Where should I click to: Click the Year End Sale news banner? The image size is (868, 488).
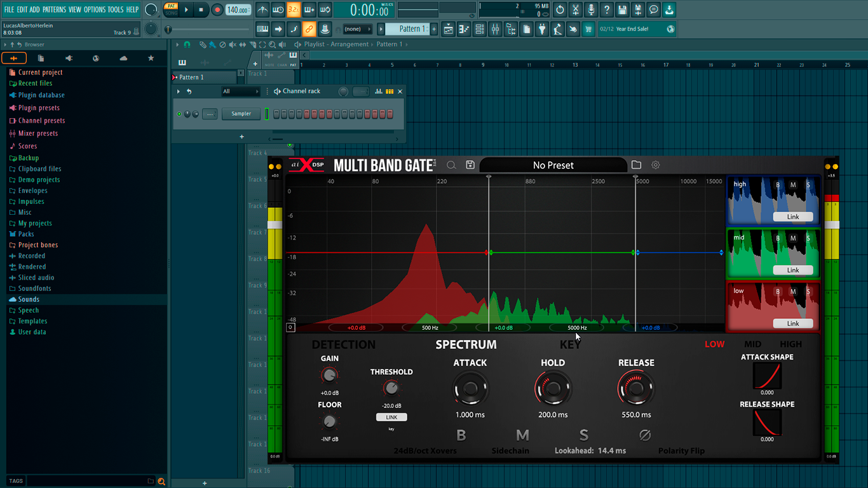pyautogui.click(x=637, y=29)
